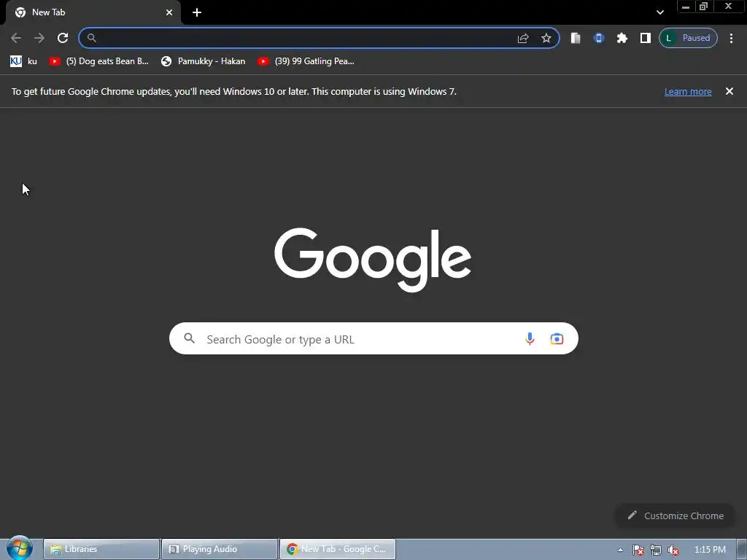Click the blue shield extension icon
The image size is (747, 560).
[599, 38]
